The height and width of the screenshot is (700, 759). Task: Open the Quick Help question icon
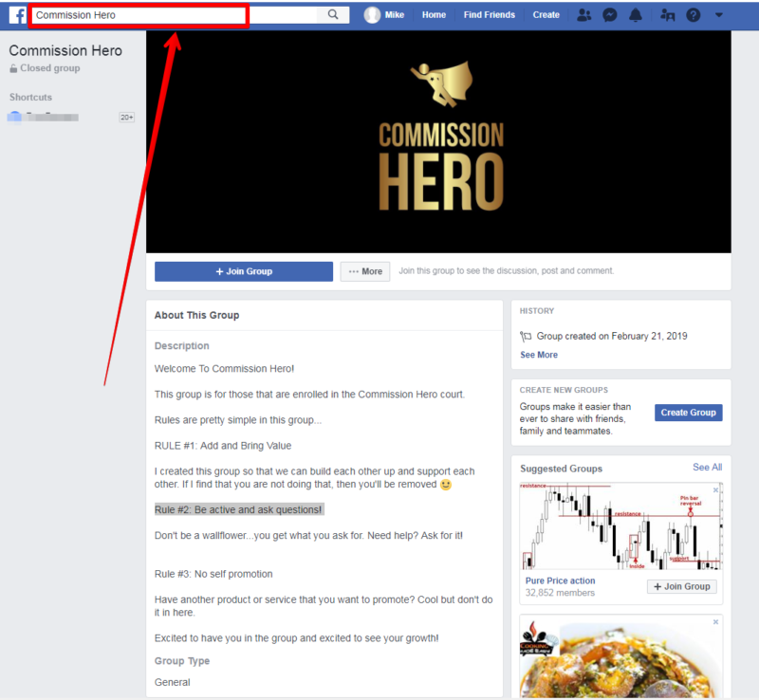point(694,15)
